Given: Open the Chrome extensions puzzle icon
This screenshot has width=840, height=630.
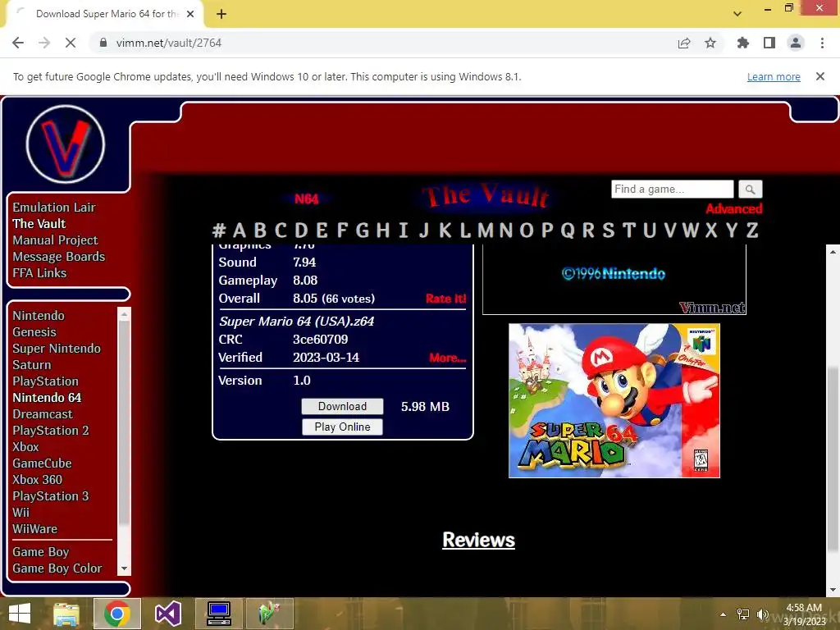Looking at the screenshot, I should tap(742, 43).
